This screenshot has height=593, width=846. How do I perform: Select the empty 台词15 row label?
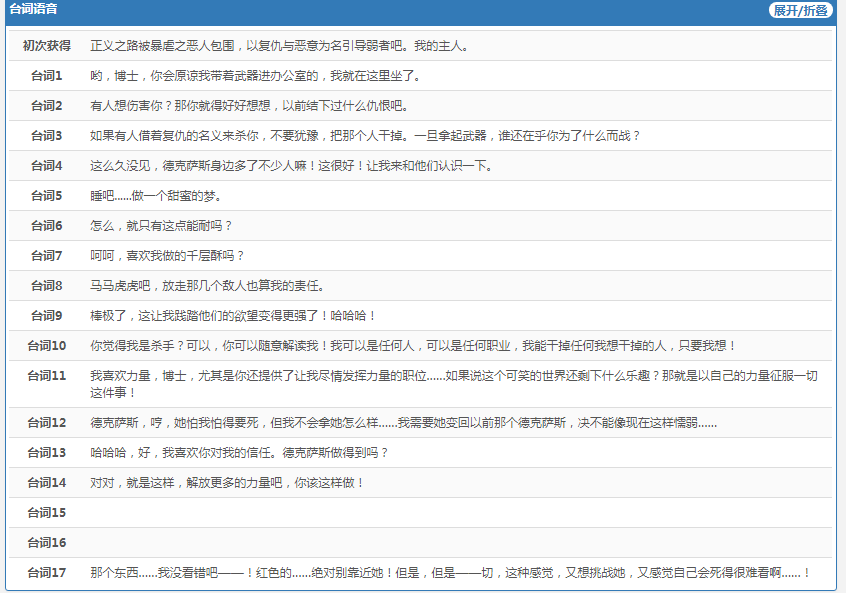point(46,513)
